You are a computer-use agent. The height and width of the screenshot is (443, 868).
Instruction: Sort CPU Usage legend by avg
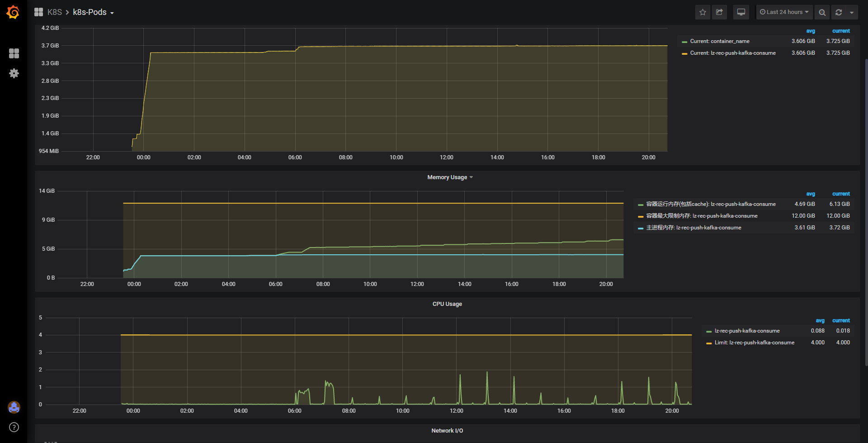point(820,320)
